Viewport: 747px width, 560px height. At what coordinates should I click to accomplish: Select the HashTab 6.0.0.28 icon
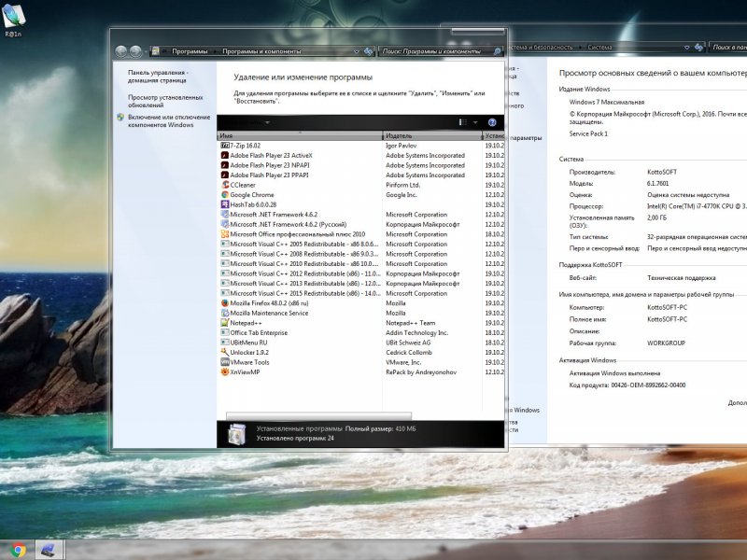tap(225, 204)
